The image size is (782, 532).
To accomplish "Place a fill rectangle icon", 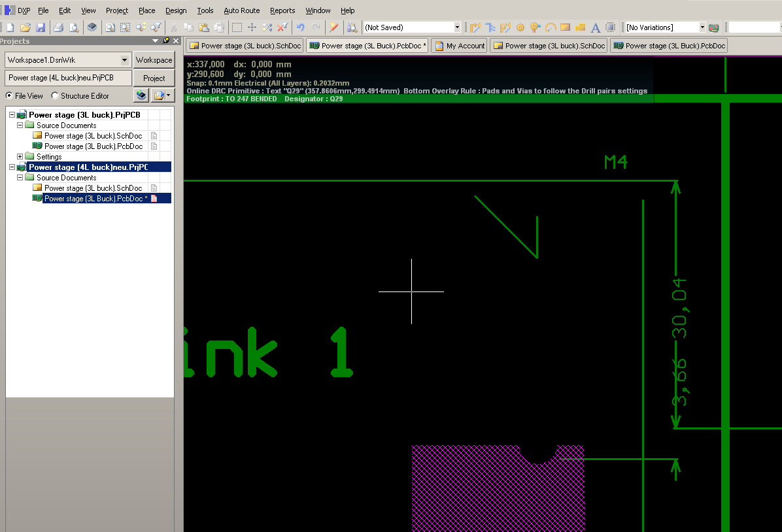I will (x=565, y=27).
